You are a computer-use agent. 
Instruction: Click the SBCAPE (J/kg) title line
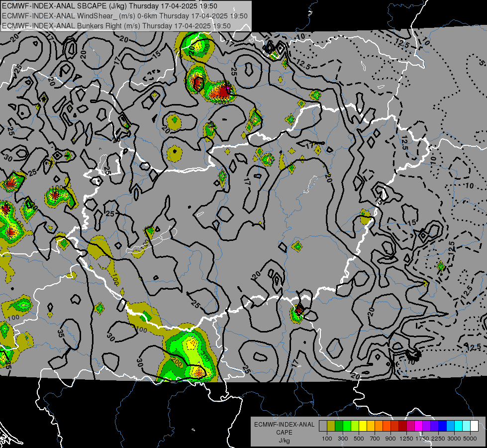pyautogui.click(x=109, y=6)
